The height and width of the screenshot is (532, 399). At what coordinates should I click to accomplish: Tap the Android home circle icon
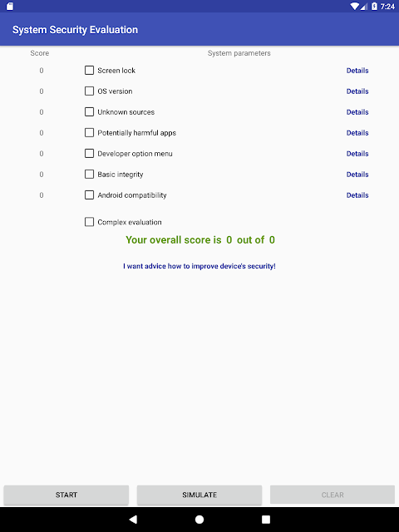[x=199, y=519]
